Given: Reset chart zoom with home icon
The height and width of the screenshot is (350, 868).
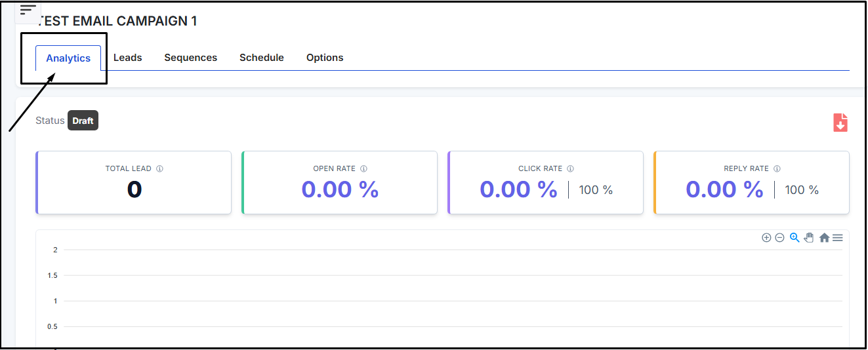Looking at the screenshot, I should coord(824,238).
